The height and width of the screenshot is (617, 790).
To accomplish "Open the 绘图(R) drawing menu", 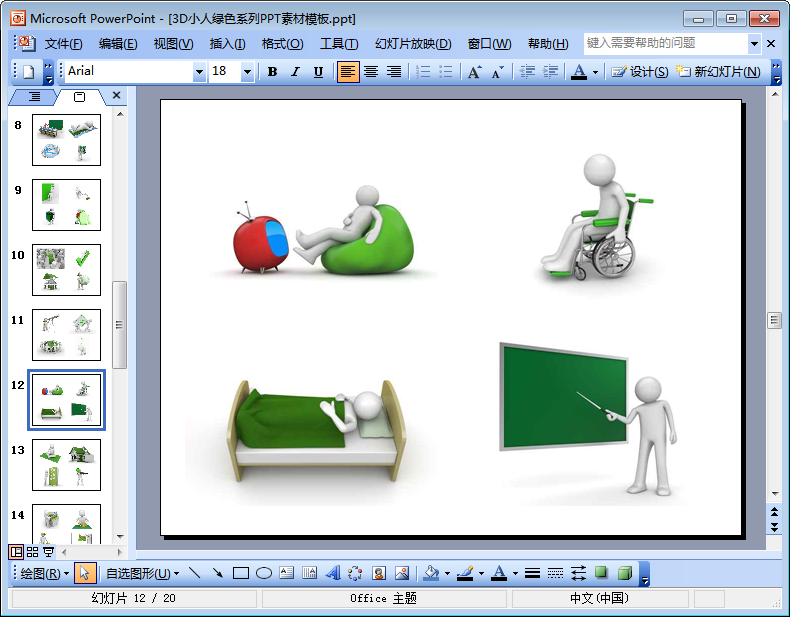I will coord(44,574).
